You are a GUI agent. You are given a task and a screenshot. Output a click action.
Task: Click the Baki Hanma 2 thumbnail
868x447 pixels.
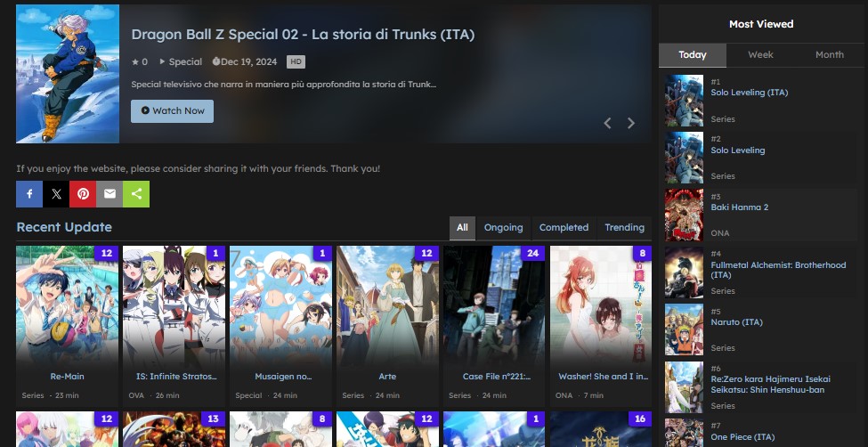(685, 215)
